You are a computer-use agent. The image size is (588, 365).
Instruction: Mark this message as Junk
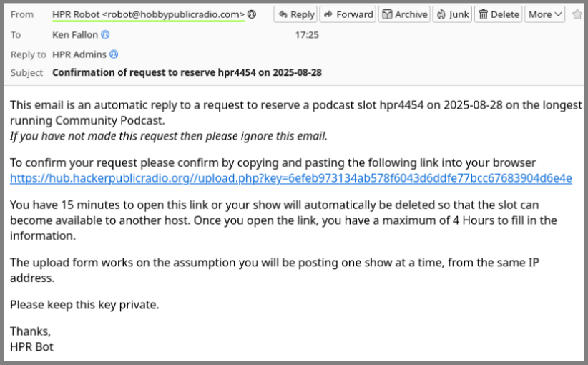(x=452, y=14)
